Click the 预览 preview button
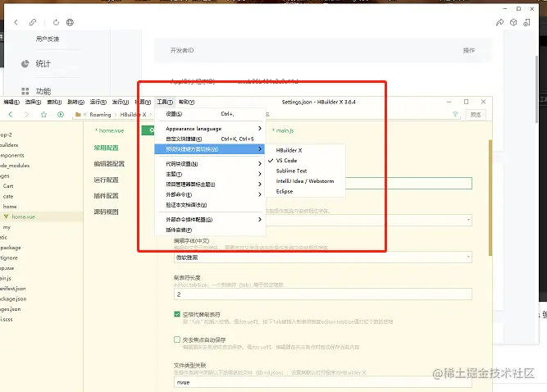Viewport: 547px width, 392px height. coord(476,114)
